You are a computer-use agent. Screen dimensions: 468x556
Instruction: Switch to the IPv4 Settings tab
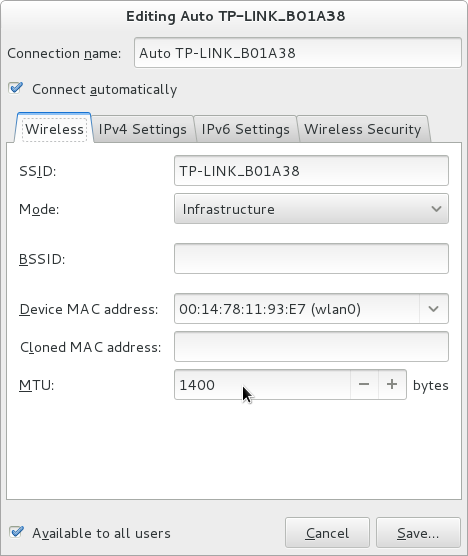(x=143, y=129)
